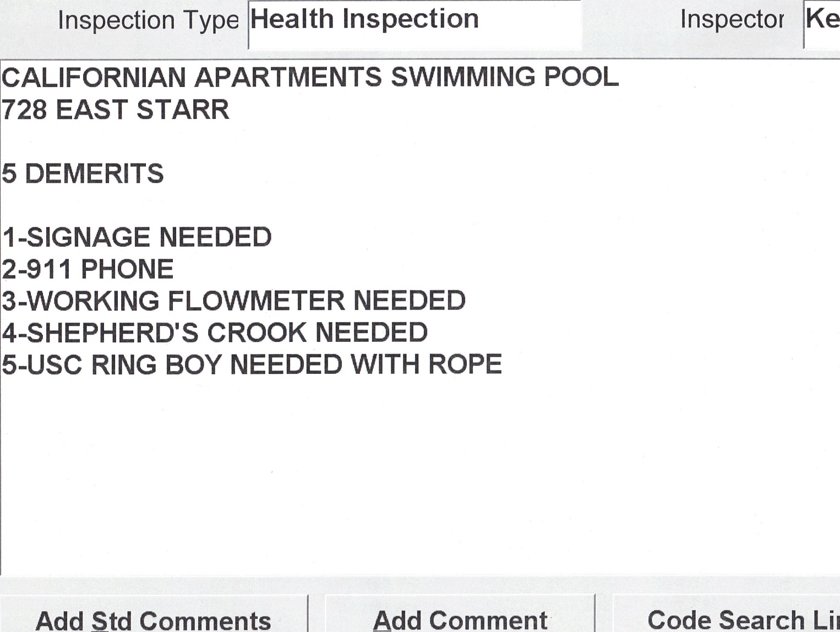The height and width of the screenshot is (632, 840).
Task: Click the 5 DEMERITS text line
Action: 83,174
